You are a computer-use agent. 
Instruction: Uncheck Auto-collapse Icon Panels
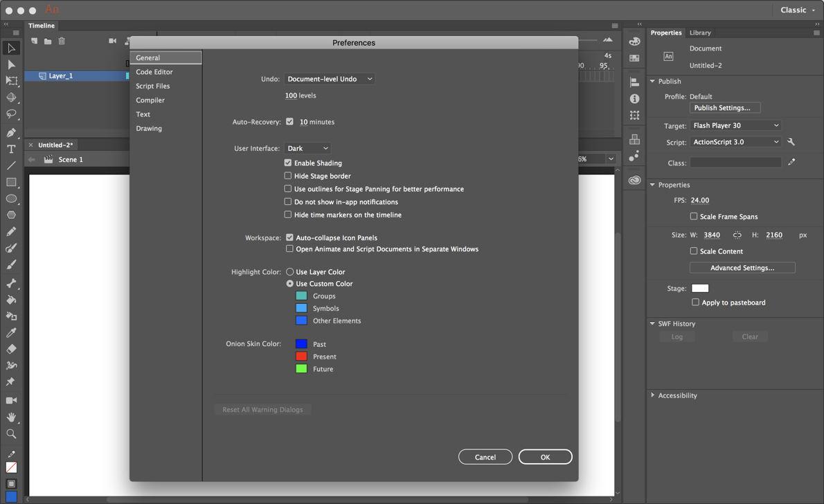coord(289,237)
